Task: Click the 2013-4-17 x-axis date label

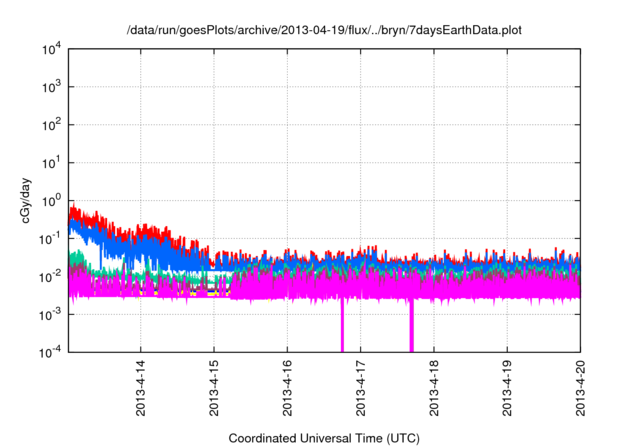Action: 360,388
